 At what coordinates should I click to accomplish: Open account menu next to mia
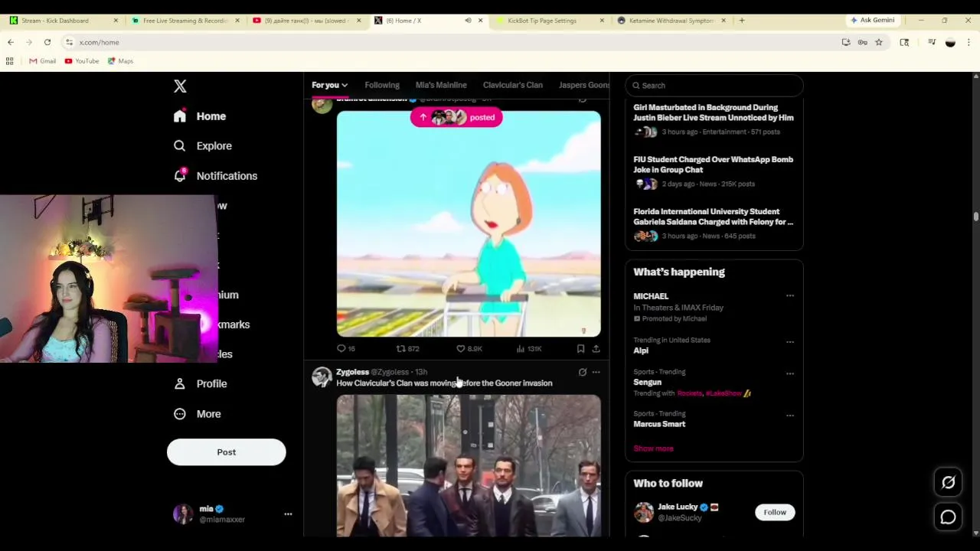[x=288, y=514]
